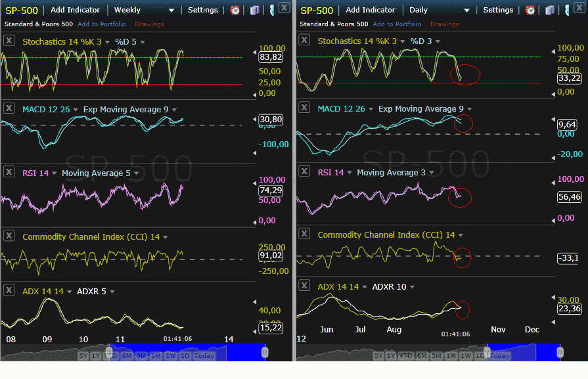This screenshot has width=588, height=379.
Task: Click Stochastics value 83,82 in Weekly panel
Action: [271, 57]
